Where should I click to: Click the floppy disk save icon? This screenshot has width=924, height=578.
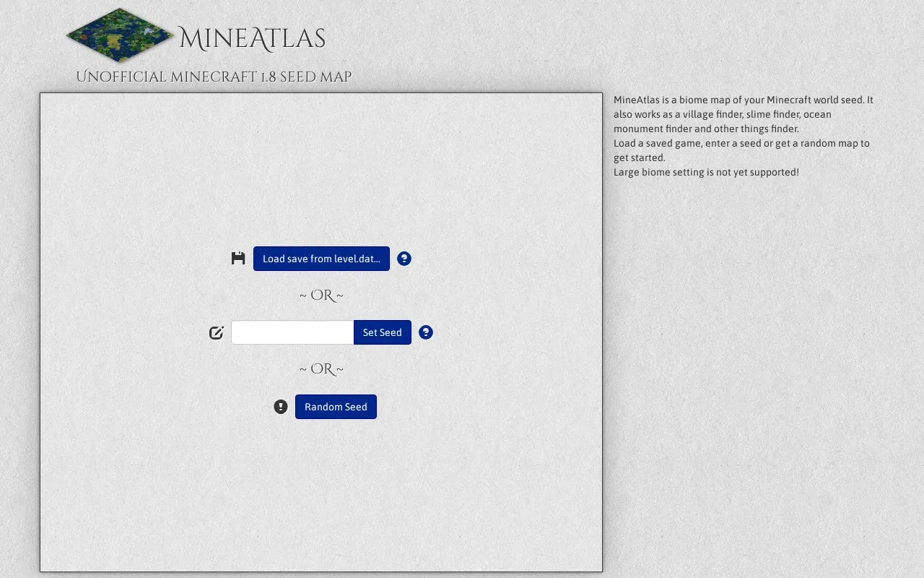pos(238,259)
